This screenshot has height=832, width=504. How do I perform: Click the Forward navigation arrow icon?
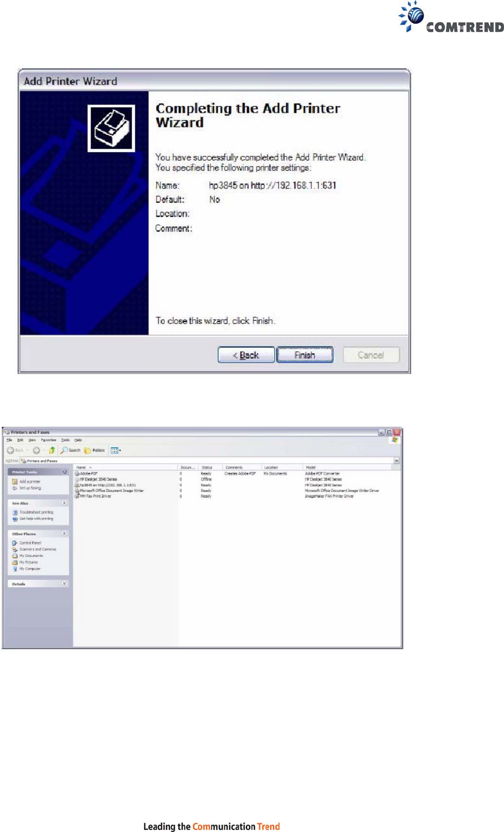[x=36, y=450]
